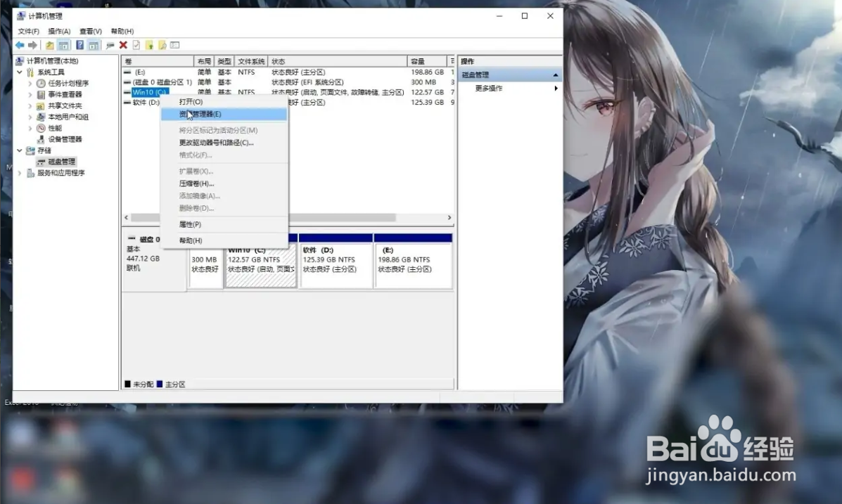Click the volume list scrollbar right arrow

449,217
